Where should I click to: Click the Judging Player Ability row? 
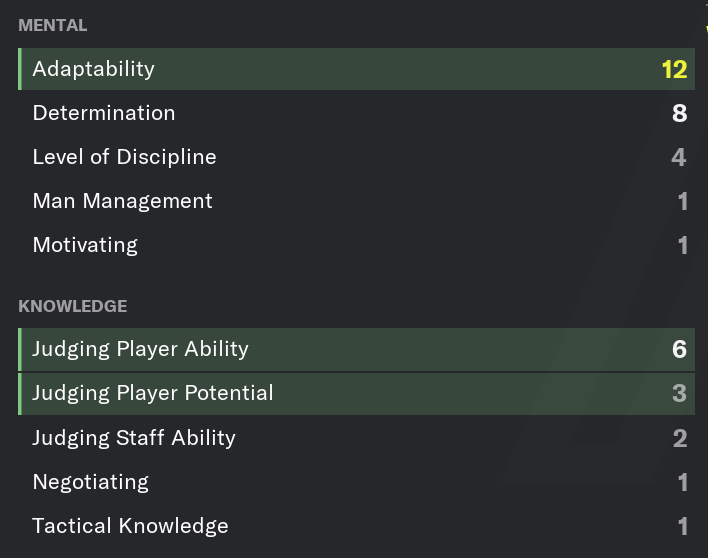(356, 349)
